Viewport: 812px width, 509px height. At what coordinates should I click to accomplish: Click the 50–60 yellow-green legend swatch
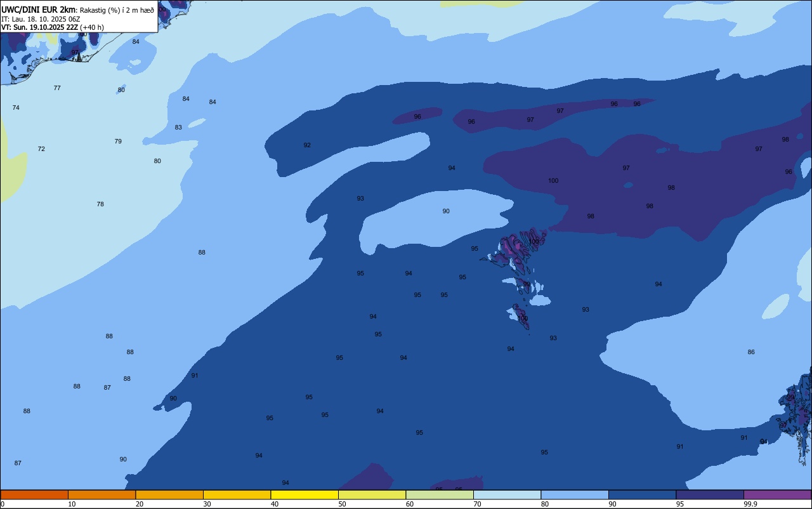(x=372, y=494)
